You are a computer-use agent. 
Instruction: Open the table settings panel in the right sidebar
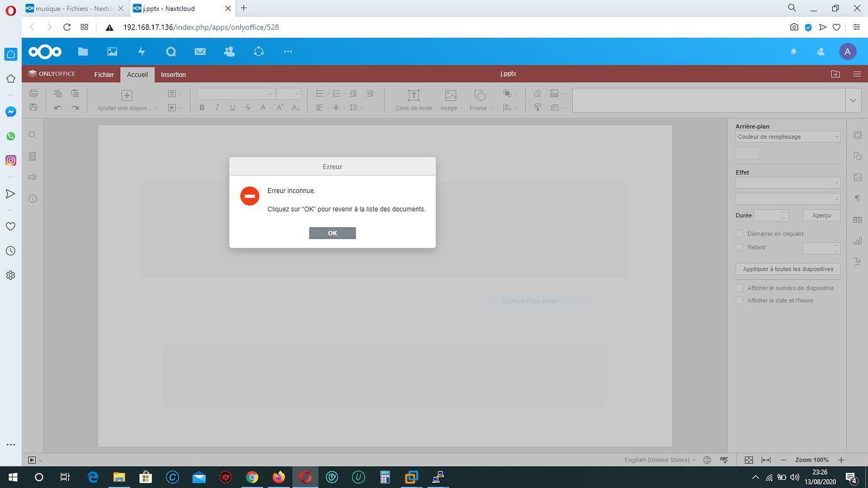(x=857, y=219)
